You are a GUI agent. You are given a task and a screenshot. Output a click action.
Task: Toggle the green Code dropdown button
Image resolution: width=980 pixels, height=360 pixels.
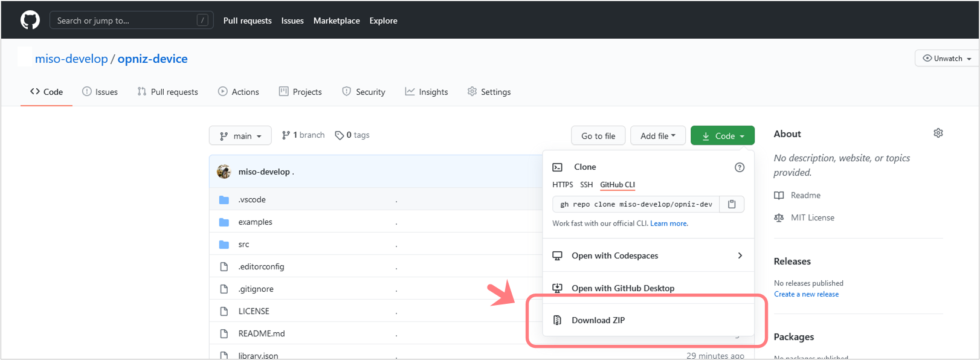pyautogui.click(x=723, y=136)
